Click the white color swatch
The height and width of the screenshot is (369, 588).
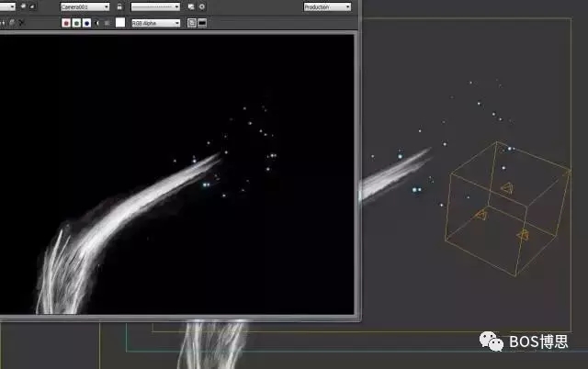click(120, 23)
